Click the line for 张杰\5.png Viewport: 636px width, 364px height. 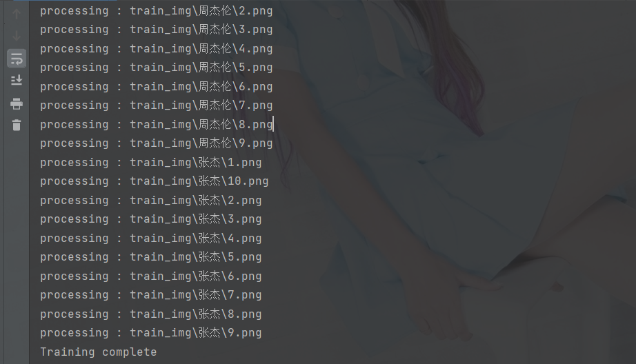pyautogui.click(x=151, y=257)
